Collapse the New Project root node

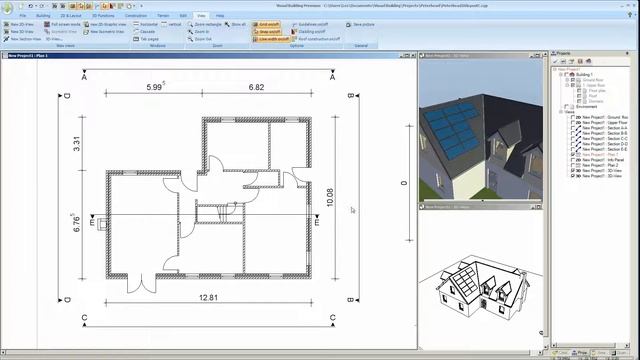tap(555, 69)
